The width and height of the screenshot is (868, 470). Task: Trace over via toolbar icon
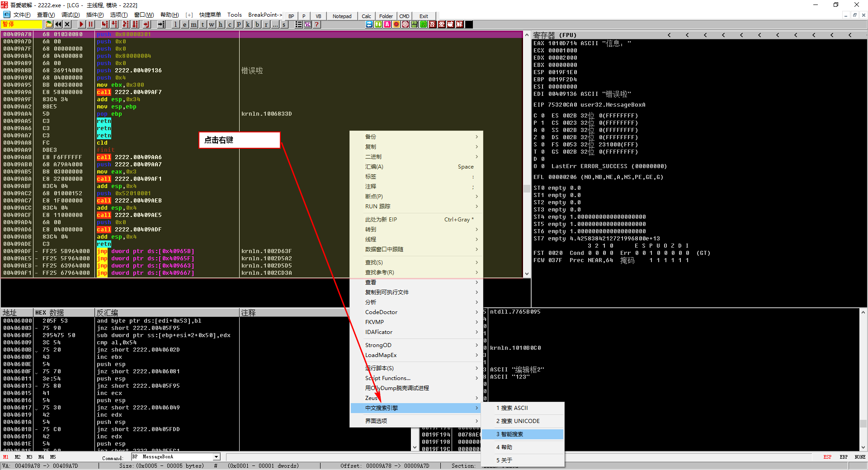click(x=136, y=24)
